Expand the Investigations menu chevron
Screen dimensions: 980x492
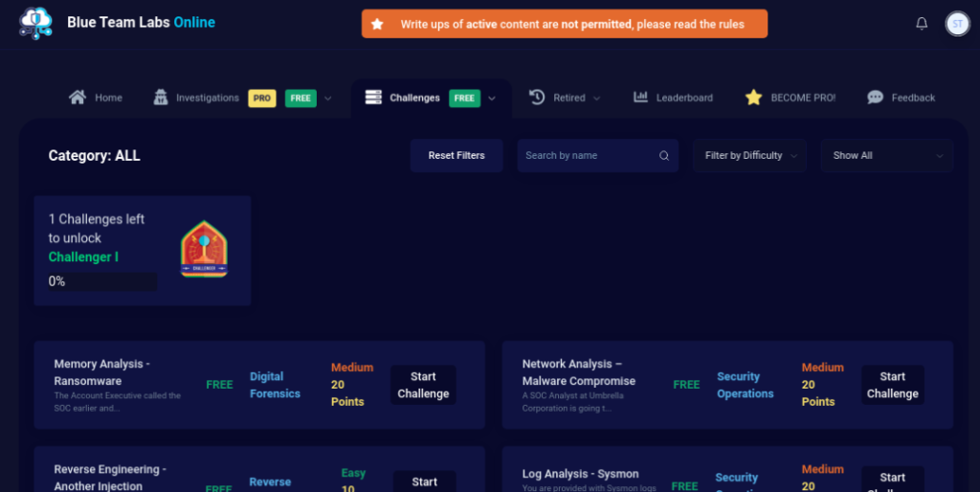tap(328, 99)
